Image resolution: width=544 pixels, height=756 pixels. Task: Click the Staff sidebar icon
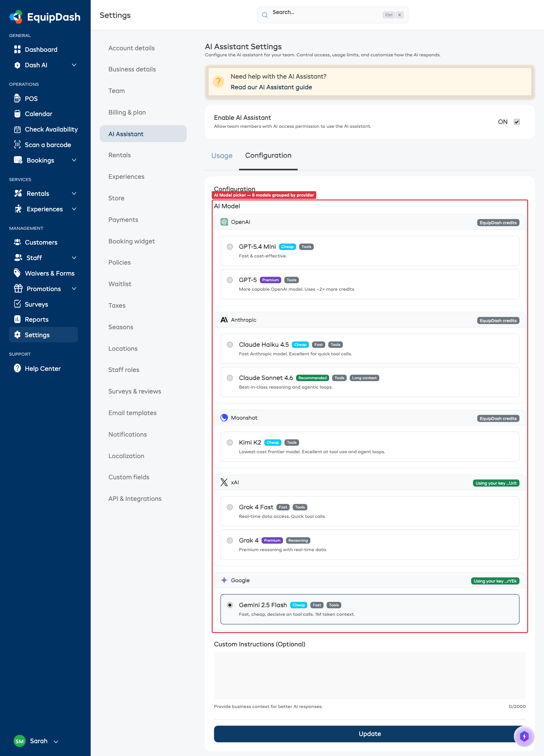[18, 257]
